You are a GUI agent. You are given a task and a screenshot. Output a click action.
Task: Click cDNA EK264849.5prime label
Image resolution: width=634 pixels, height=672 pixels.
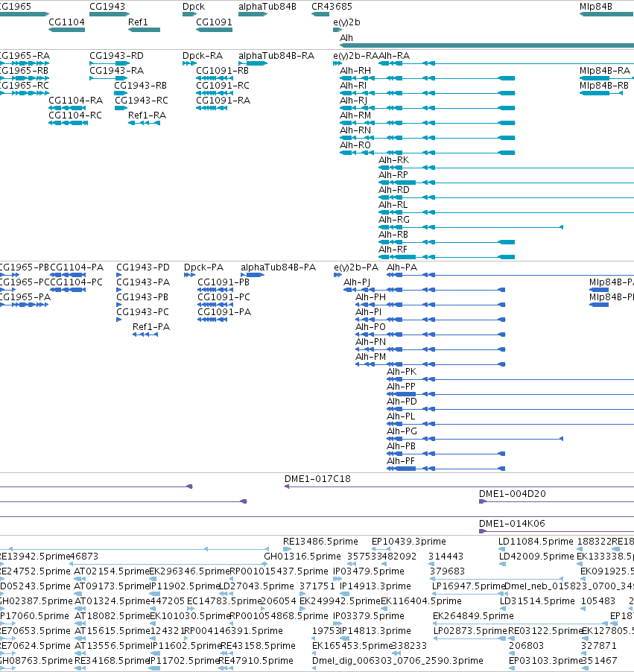click(473, 616)
